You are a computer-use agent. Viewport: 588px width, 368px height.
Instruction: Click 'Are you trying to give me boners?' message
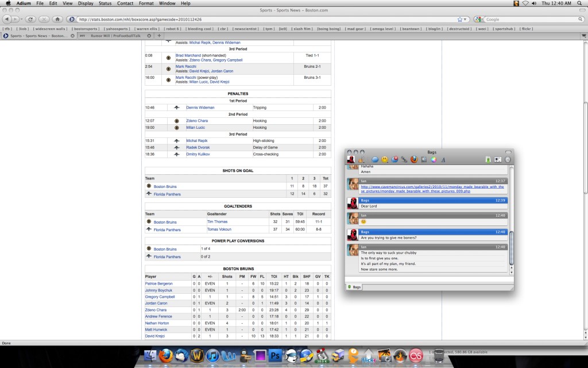click(x=389, y=237)
